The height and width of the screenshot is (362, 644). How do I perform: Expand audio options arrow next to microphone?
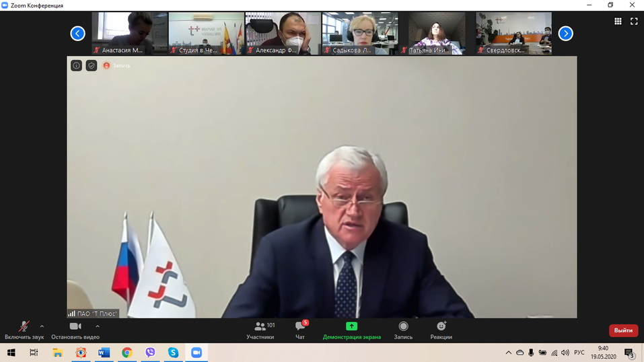click(42, 326)
